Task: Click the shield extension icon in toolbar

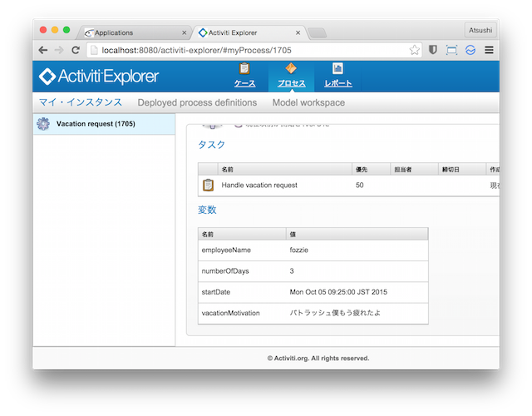Action: pyautogui.click(x=433, y=50)
